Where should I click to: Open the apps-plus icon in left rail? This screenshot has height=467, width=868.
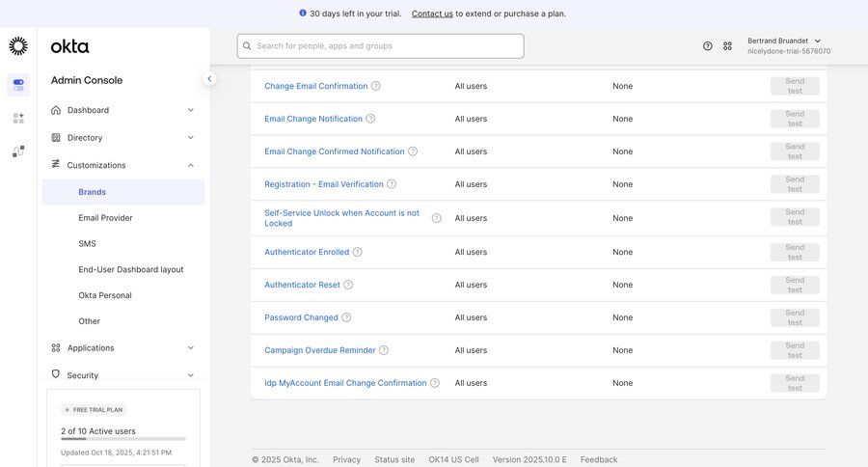click(18, 118)
